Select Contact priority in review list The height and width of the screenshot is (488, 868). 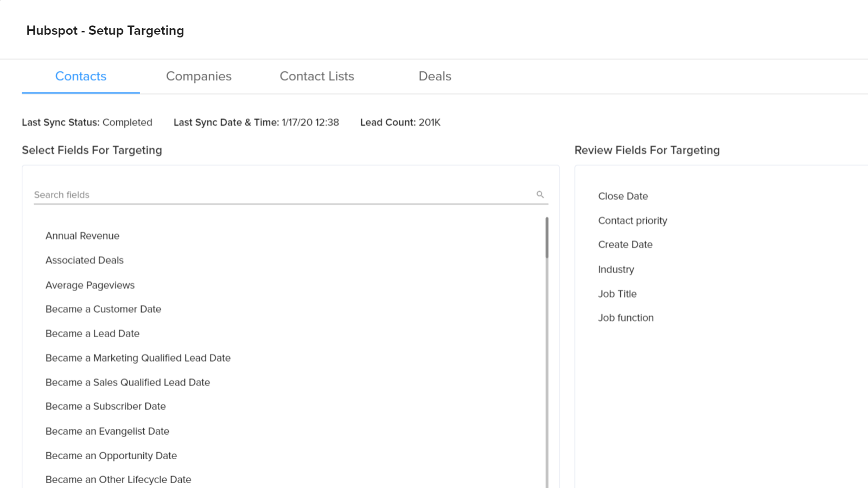pyautogui.click(x=633, y=220)
